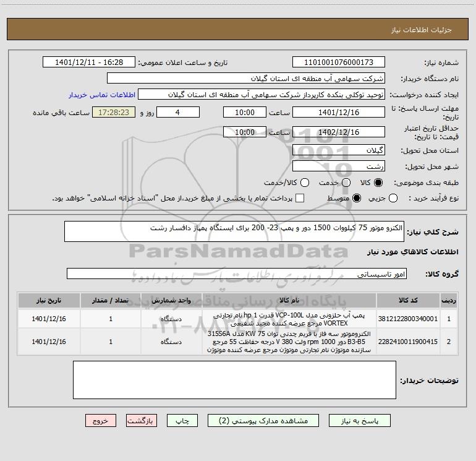Click the request creator name field
The image size is (476, 461).
(x=261, y=94)
